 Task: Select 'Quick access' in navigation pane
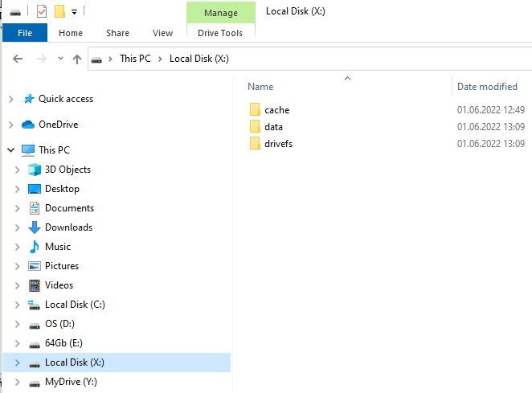pyautogui.click(x=66, y=99)
